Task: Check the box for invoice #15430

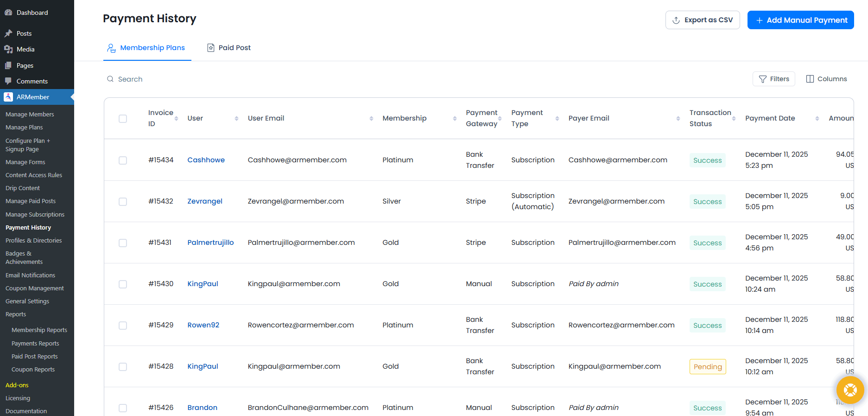Action: point(123,284)
